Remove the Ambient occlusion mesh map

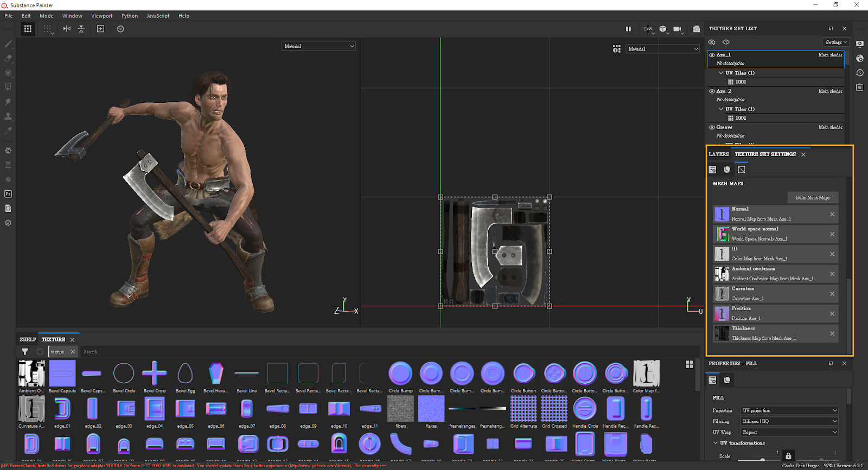click(832, 274)
